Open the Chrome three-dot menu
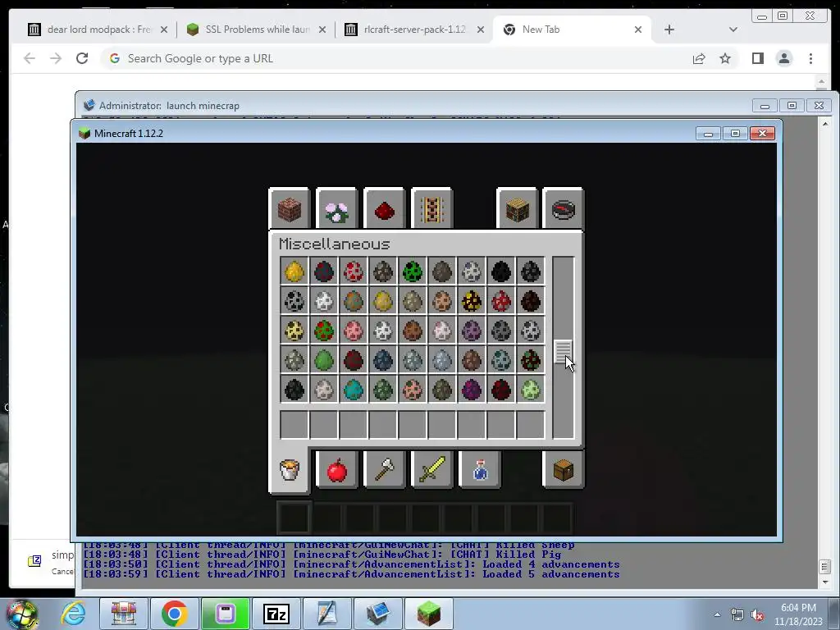Viewport: 840px width, 630px height. (810, 58)
